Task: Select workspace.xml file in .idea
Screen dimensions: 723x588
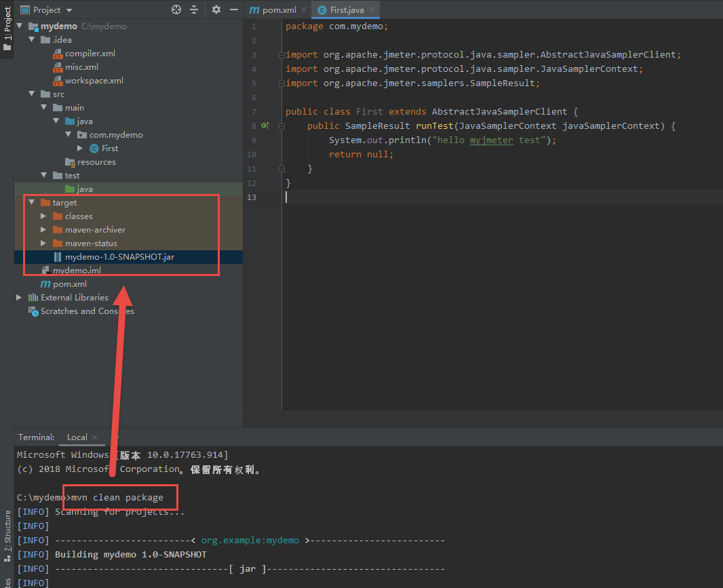Action: coord(94,80)
